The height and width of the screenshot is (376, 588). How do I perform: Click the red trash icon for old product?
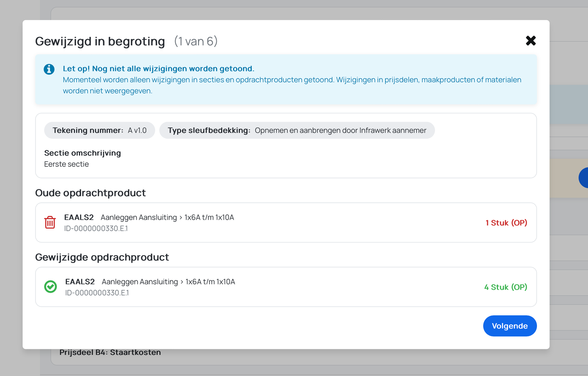coord(50,222)
